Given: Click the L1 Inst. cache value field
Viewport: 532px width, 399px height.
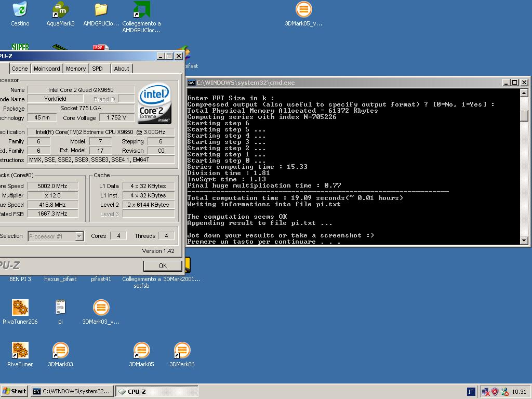Looking at the screenshot, I should (148, 195).
